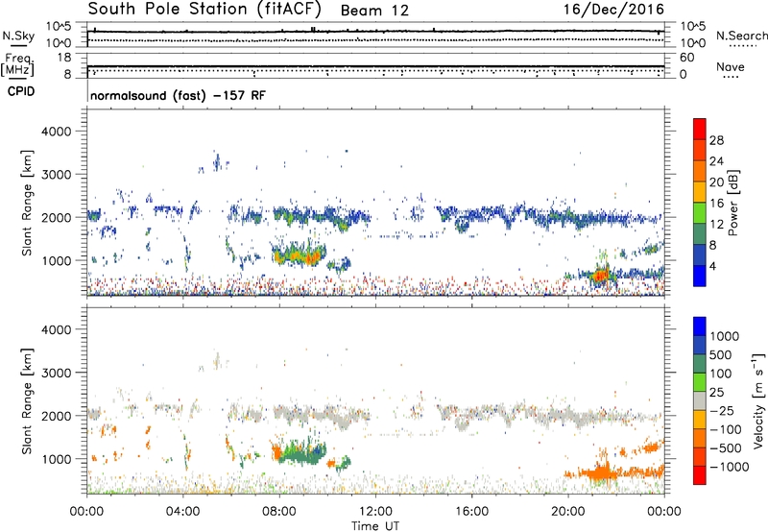The height and width of the screenshot is (532, 768).
Task: Click the date '16/Dec/2016'
Action: click(x=613, y=10)
